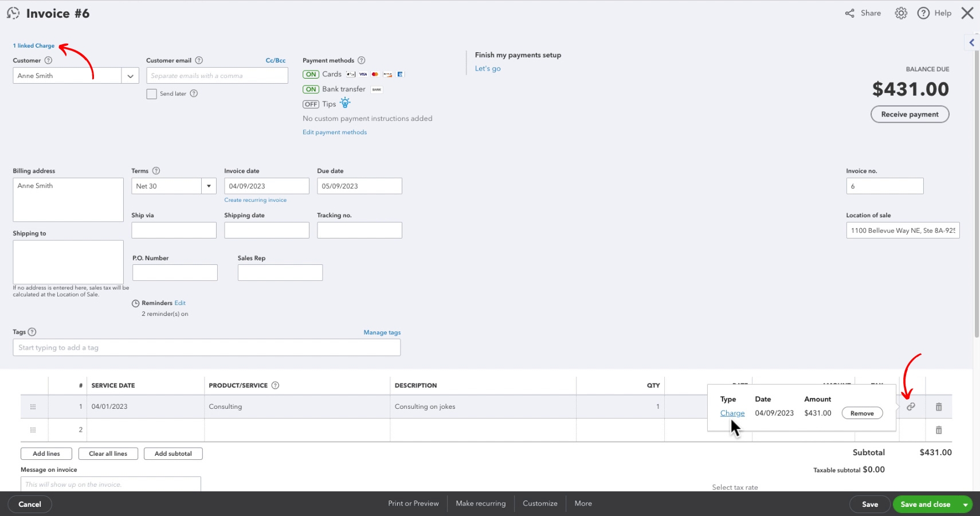Open the Help question mark icon

click(923, 13)
